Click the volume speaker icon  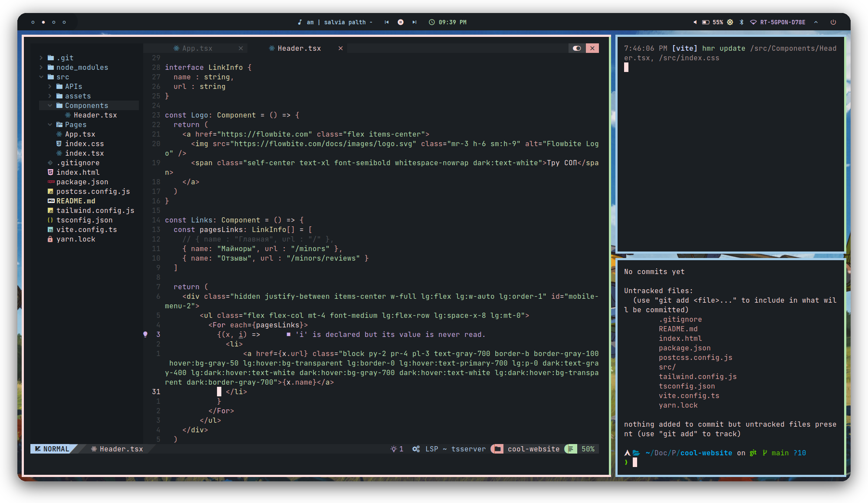695,22
